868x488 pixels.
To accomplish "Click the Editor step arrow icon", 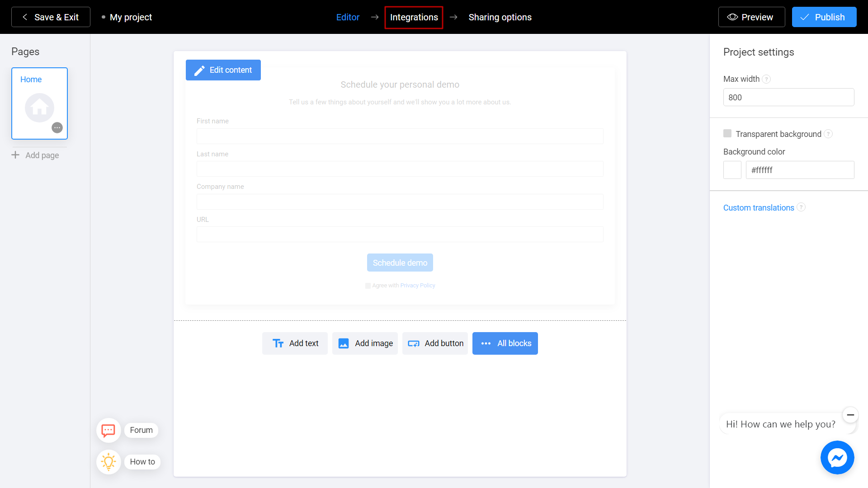I will pyautogui.click(x=374, y=17).
